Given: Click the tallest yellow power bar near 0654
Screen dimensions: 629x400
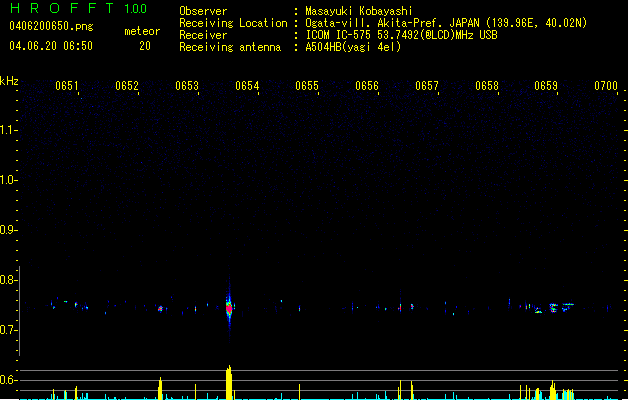Looking at the screenshot, I should click(x=229, y=382).
